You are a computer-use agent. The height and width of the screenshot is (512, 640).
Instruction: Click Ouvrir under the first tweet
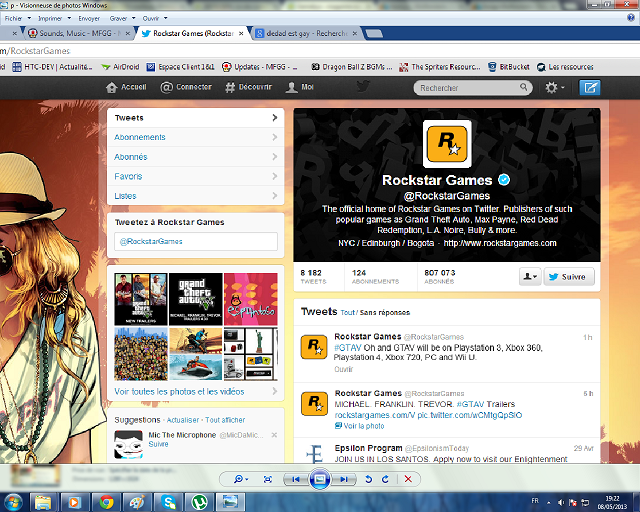coord(343,369)
